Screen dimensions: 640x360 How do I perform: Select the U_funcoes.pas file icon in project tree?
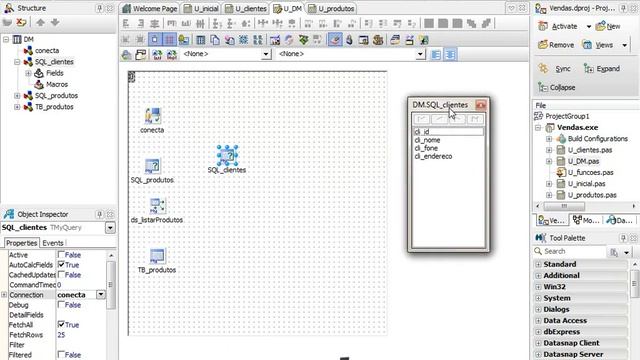(561, 172)
